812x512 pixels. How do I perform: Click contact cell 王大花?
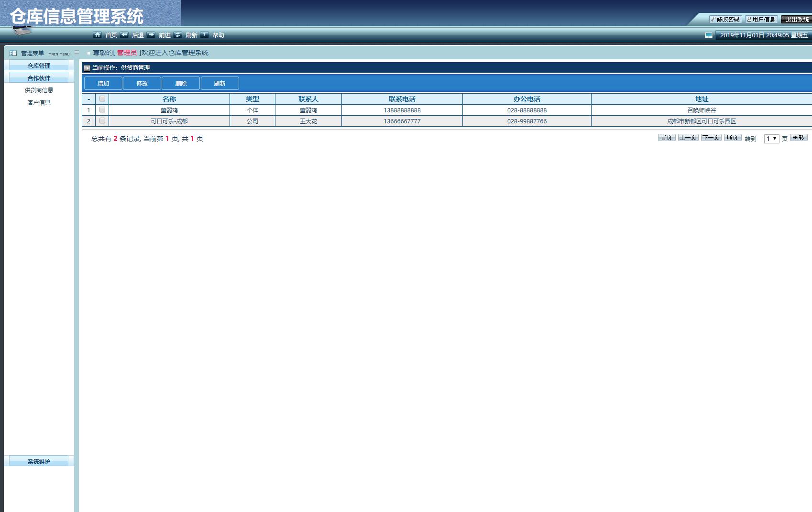[x=308, y=121]
